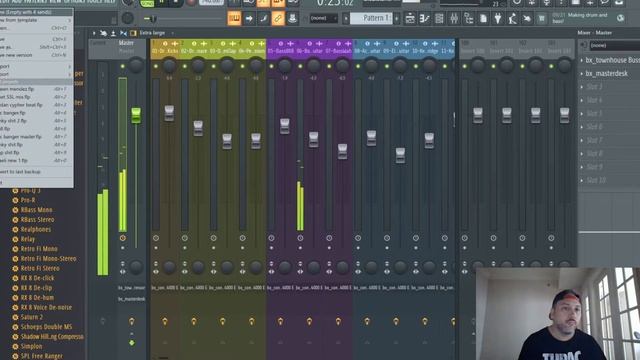Expand the Slot 3 arrow
The width and height of the screenshot is (640, 360).
[582, 87]
